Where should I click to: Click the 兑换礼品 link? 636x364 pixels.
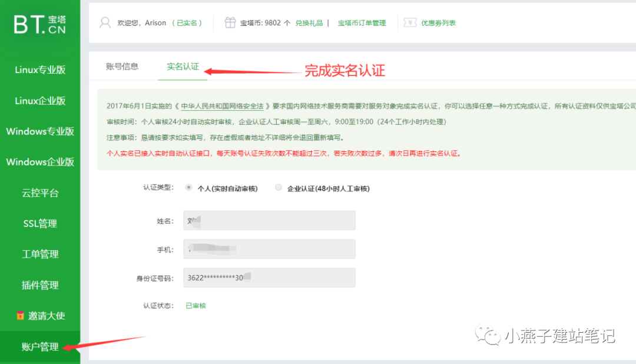pyautogui.click(x=309, y=22)
